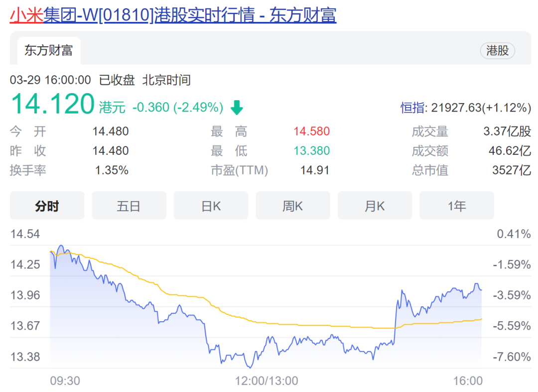Click the green down arrow icon
Viewport: 538px width, 392px height.
pos(237,107)
